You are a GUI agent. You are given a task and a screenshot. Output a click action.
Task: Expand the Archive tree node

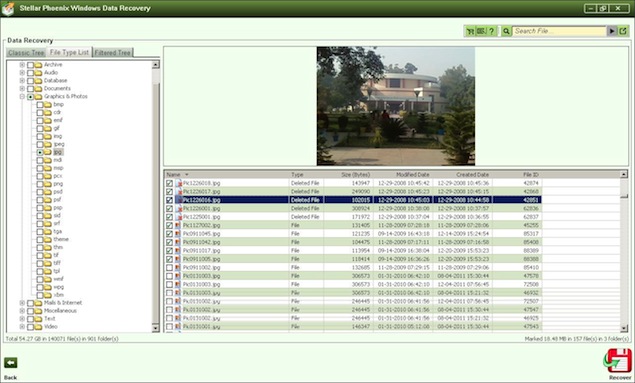tap(22, 65)
